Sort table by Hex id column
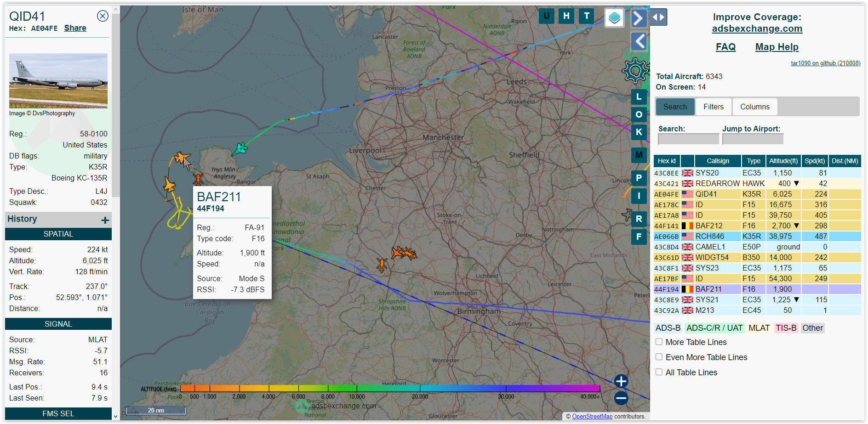 (x=667, y=161)
